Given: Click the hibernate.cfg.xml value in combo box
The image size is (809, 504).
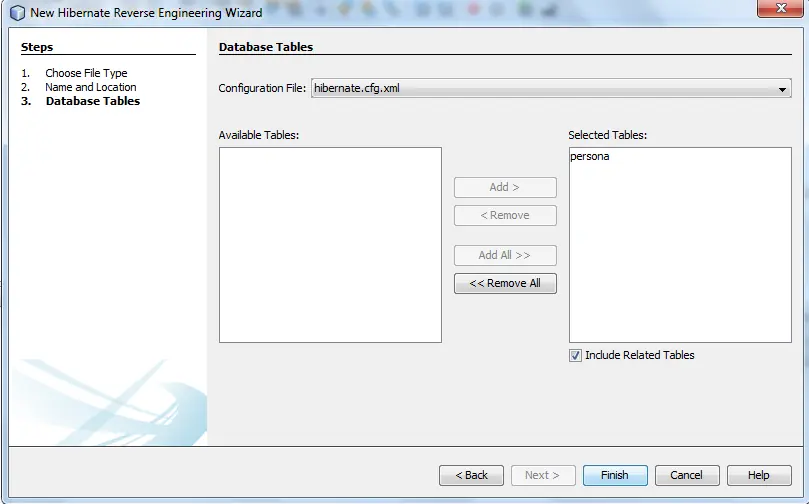Looking at the screenshot, I should [x=357, y=88].
